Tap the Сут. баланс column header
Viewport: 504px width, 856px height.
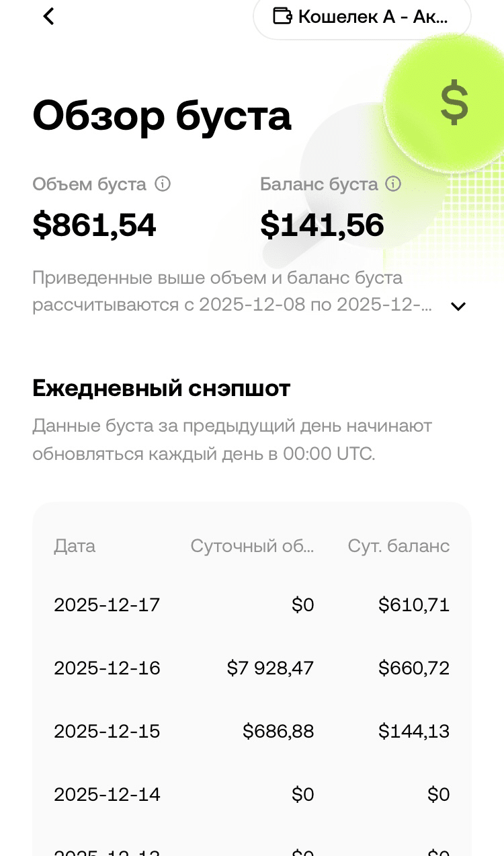point(398,546)
